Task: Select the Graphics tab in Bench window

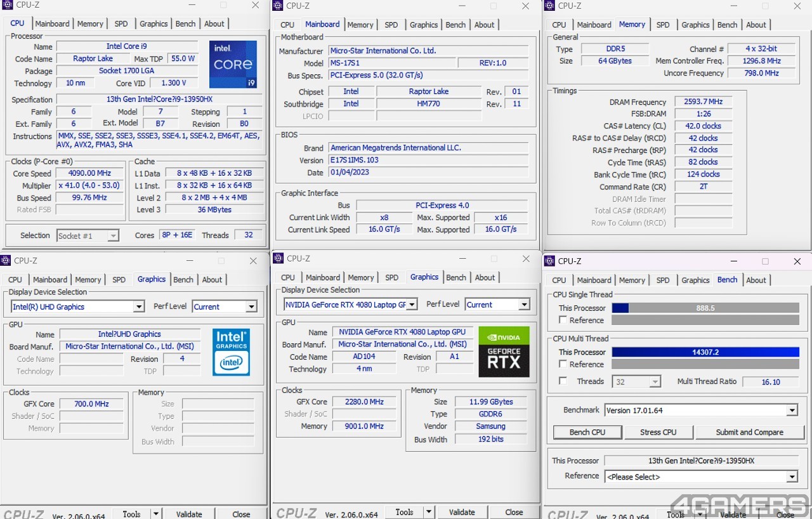Action: 695,280
